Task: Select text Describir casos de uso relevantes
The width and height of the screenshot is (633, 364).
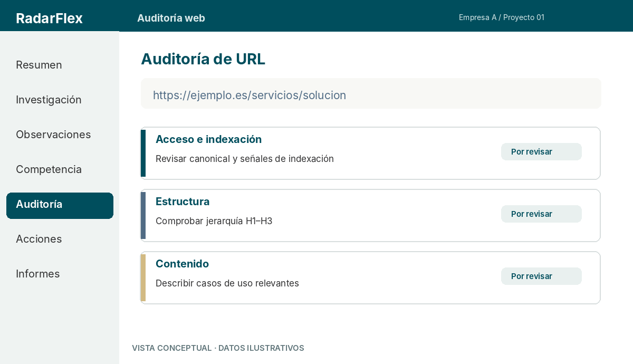Action: point(227,283)
